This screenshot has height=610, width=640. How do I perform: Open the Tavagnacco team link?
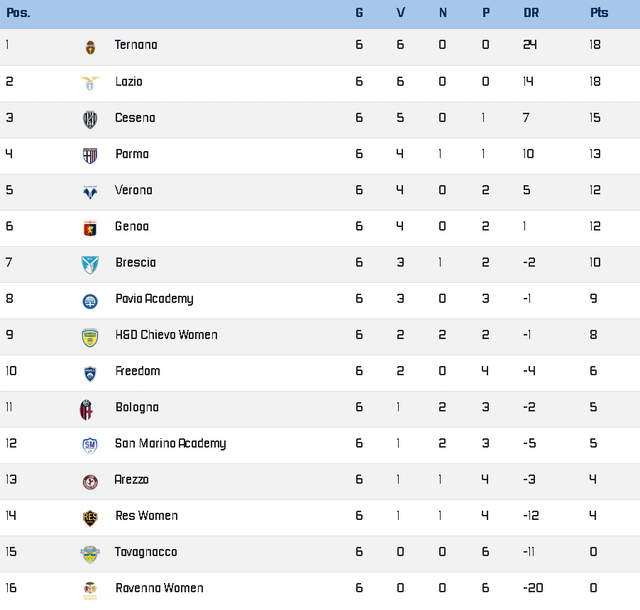click(146, 552)
